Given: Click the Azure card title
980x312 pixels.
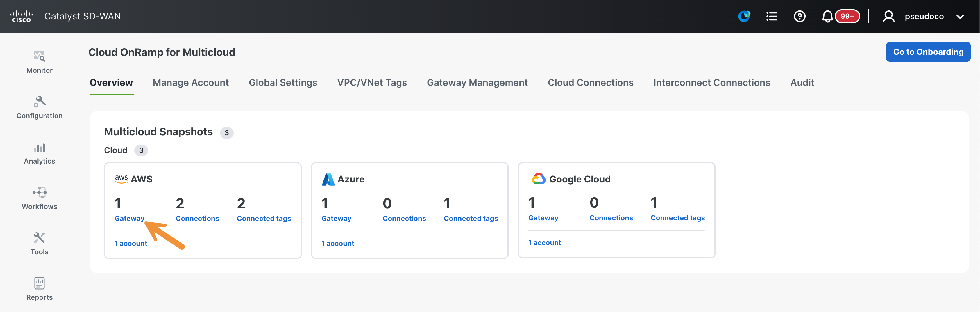Looking at the screenshot, I should (x=351, y=179).
